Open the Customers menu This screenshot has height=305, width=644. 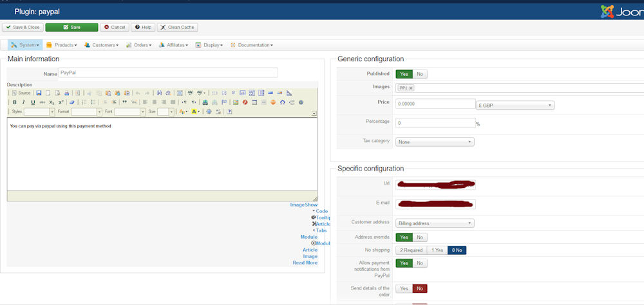[x=101, y=45]
